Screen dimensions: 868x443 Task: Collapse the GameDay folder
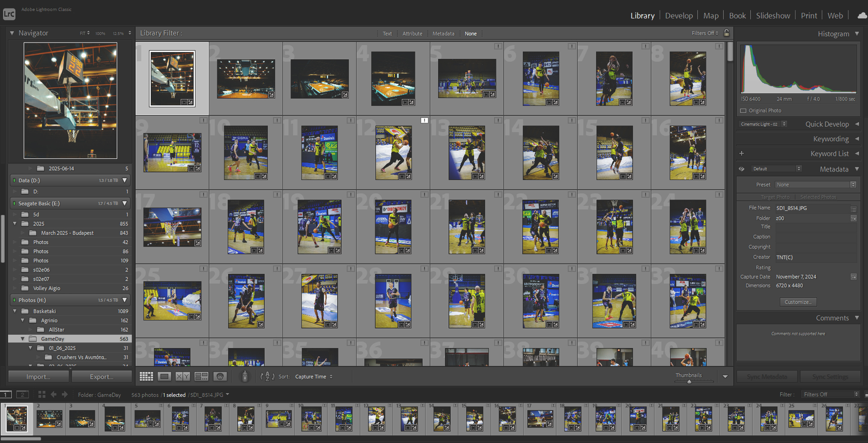22,338
